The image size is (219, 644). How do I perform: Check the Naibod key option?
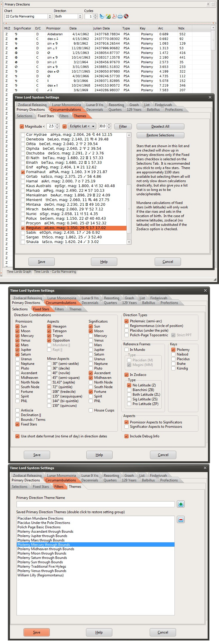coord(174,354)
